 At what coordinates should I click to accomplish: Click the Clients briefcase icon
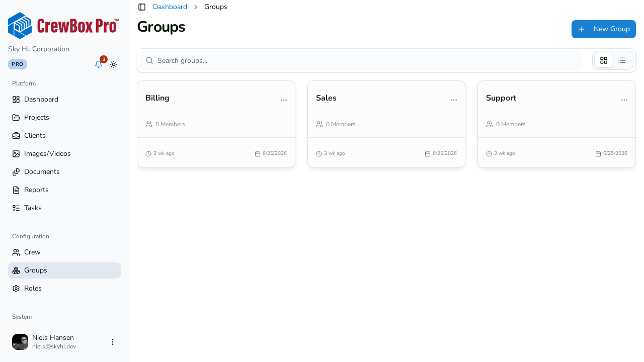tap(16, 136)
